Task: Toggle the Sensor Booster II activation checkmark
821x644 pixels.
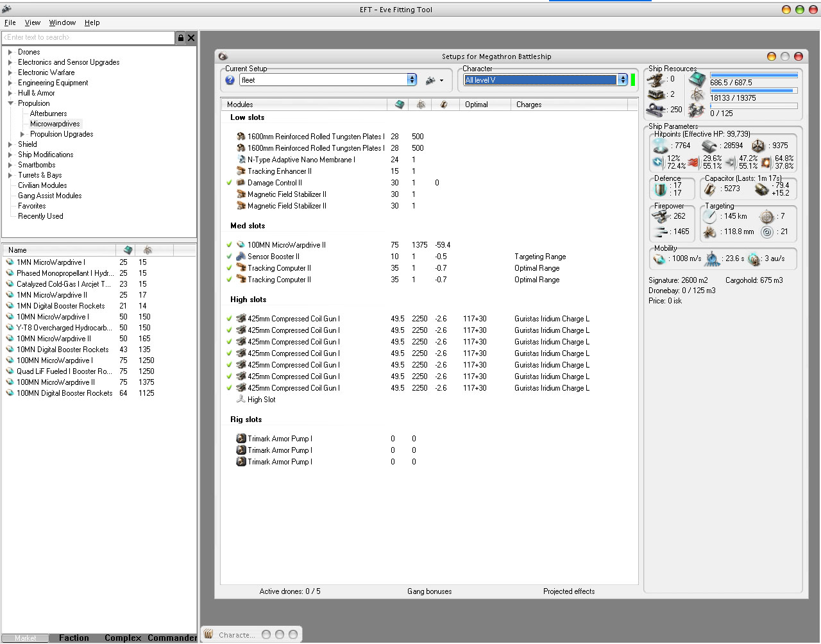Action: [x=230, y=257]
